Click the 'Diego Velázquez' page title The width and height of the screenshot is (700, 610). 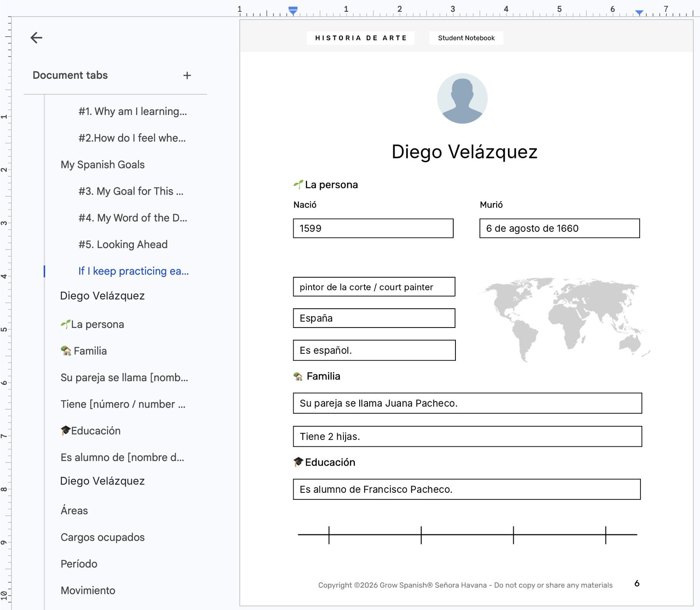(x=464, y=152)
